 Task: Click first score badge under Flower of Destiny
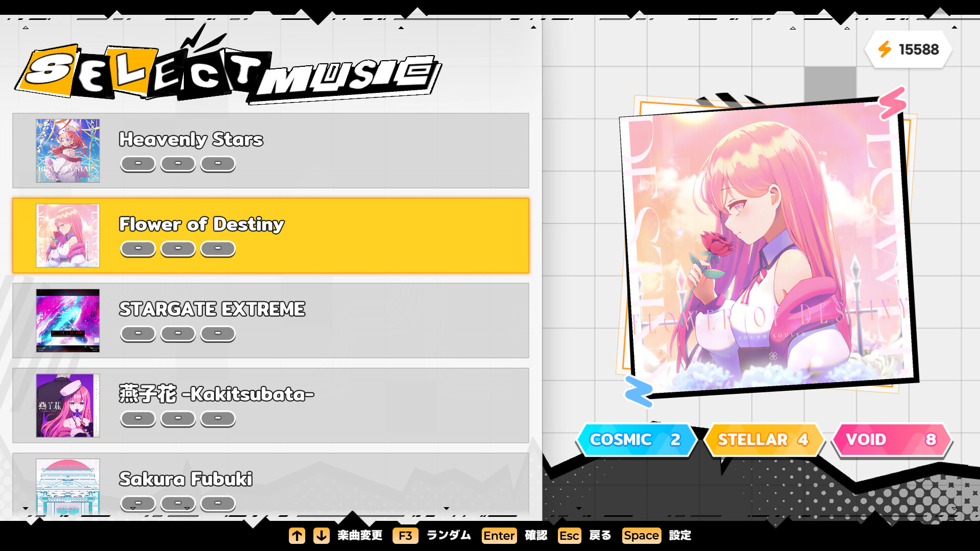coord(138,248)
